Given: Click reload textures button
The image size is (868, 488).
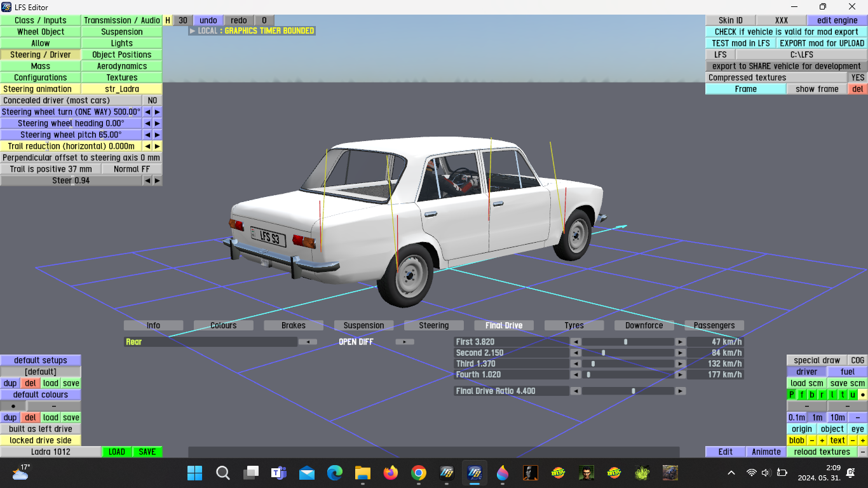Looking at the screenshot, I should pyautogui.click(x=822, y=452).
